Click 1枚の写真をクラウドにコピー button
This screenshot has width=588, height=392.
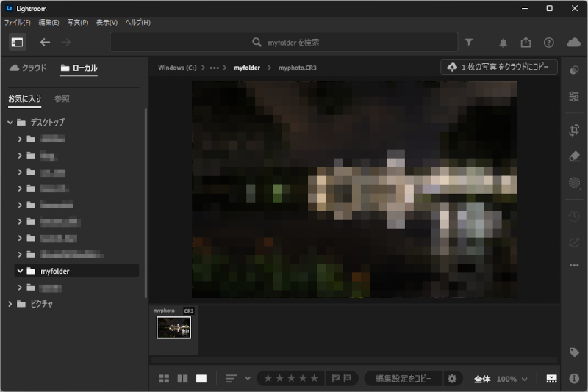tap(499, 67)
